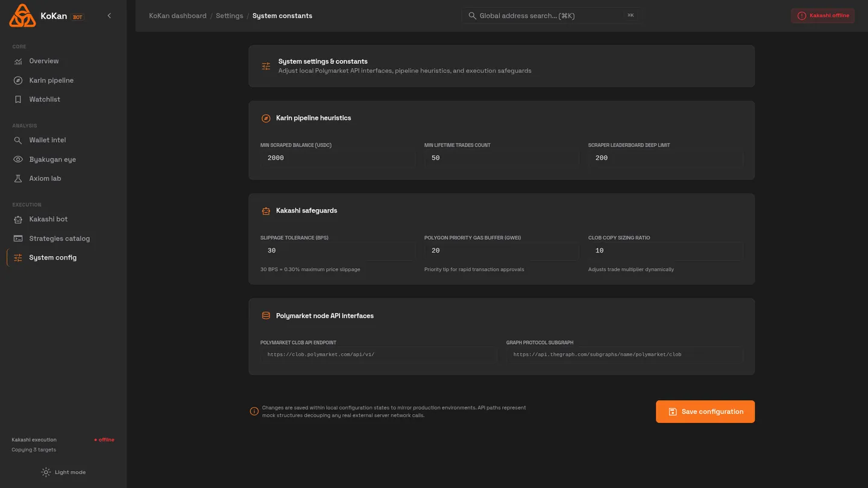This screenshot has width=868, height=488.
Task: Edit the Polymarket CLOB API endpoint field
Action: coord(379,355)
